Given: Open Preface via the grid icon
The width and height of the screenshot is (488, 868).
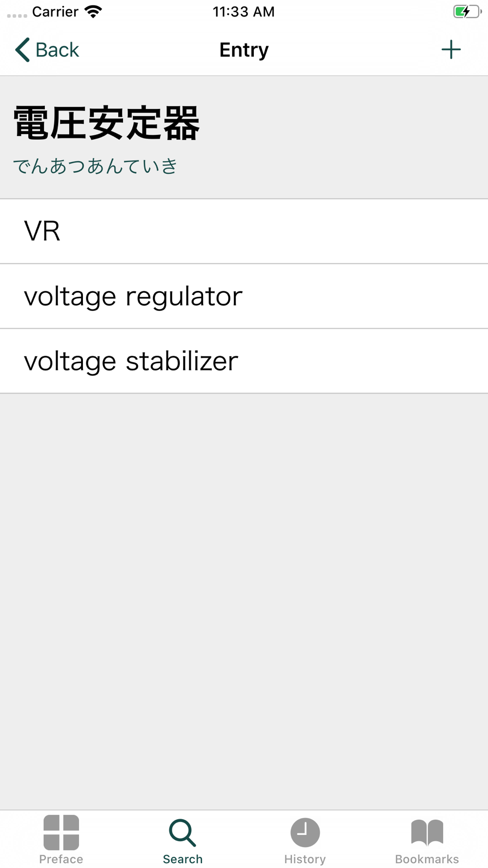Looking at the screenshot, I should (x=61, y=832).
